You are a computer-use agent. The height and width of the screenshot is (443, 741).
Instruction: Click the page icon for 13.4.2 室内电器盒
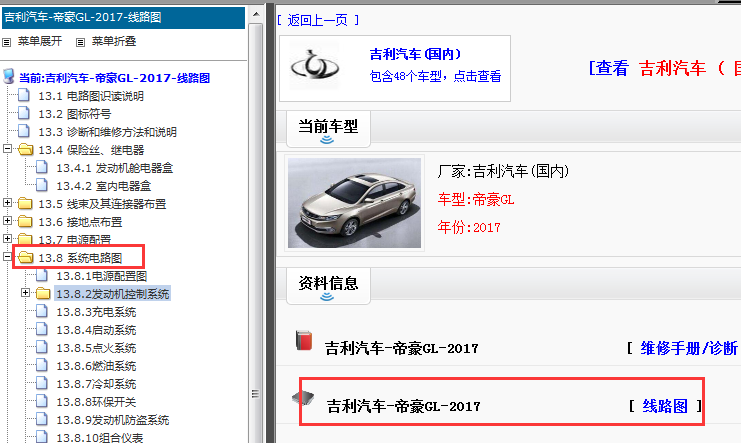tap(42, 185)
